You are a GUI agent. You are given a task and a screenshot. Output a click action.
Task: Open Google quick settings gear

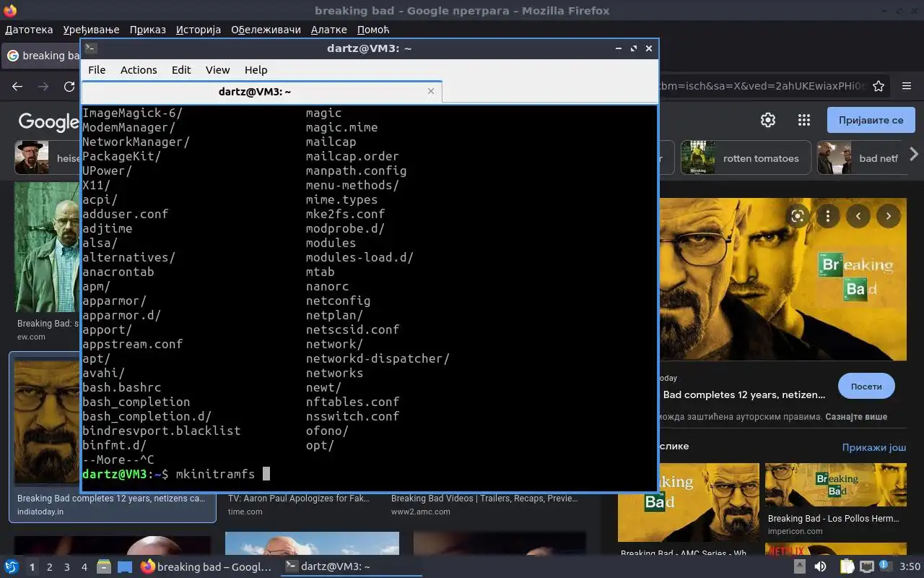[768, 120]
